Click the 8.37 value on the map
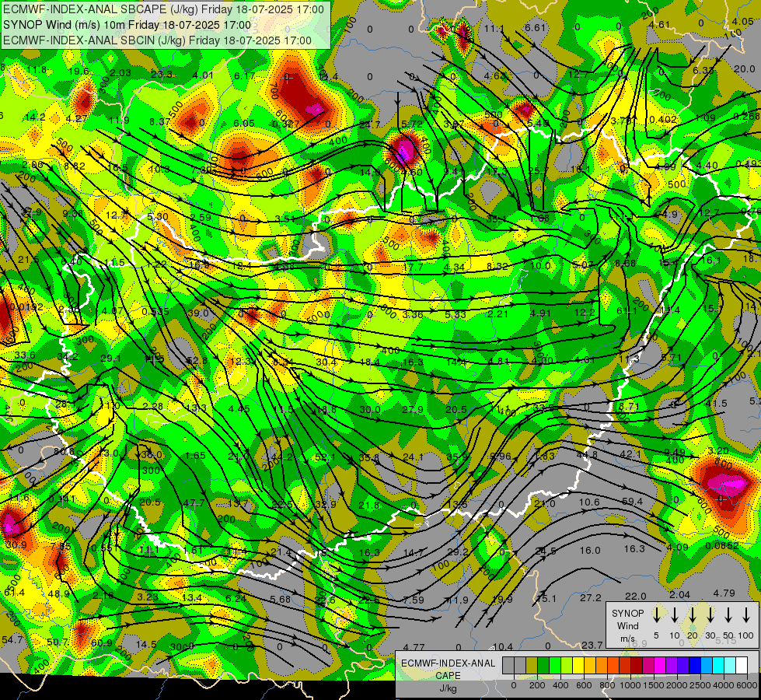The image size is (761, 700). click(160, 121)
